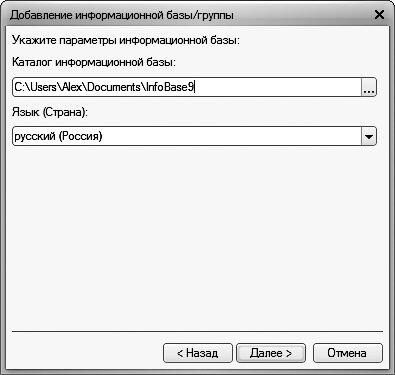Close the Добавление информационной базы dialog
The image size is (395, 375).
click(x=379, y=15)
